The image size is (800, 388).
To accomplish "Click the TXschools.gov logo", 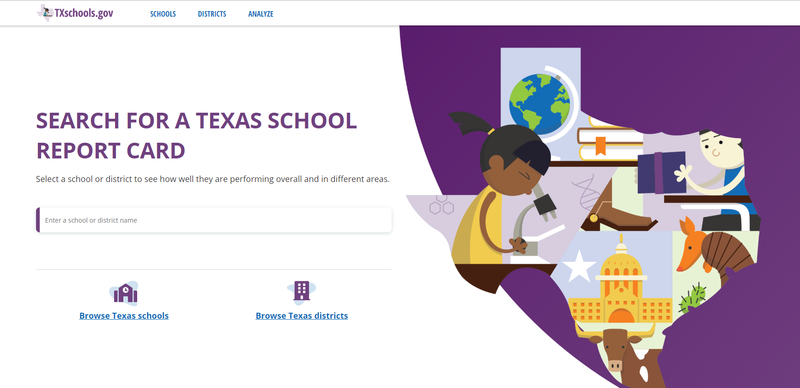I will coord(75,13).
